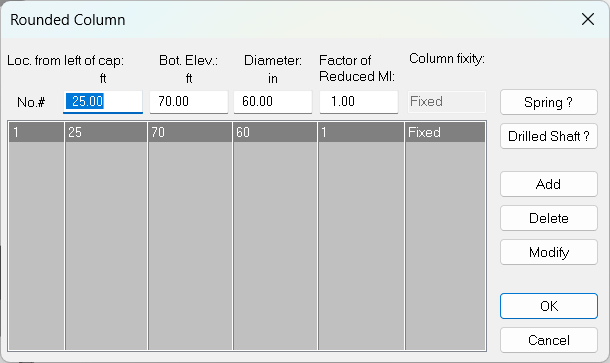
Task: Modify the selected column row
Action: click(x=549, y=252)
